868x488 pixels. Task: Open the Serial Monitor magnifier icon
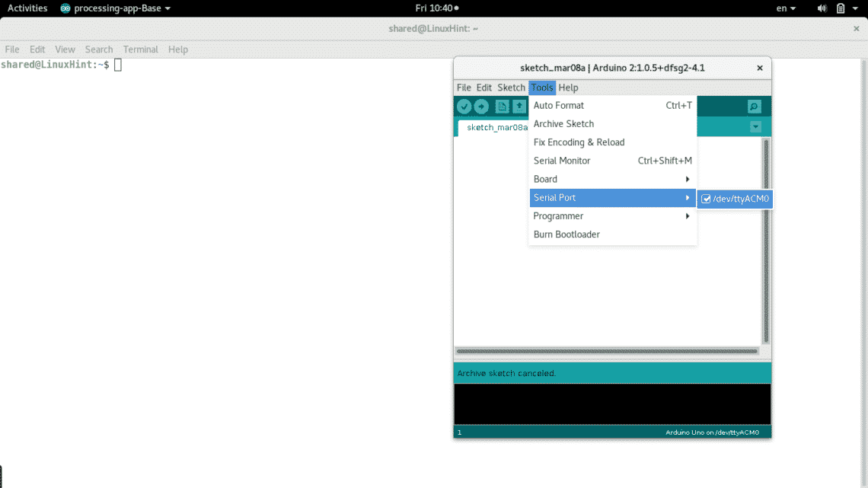(x=754, y=107)
